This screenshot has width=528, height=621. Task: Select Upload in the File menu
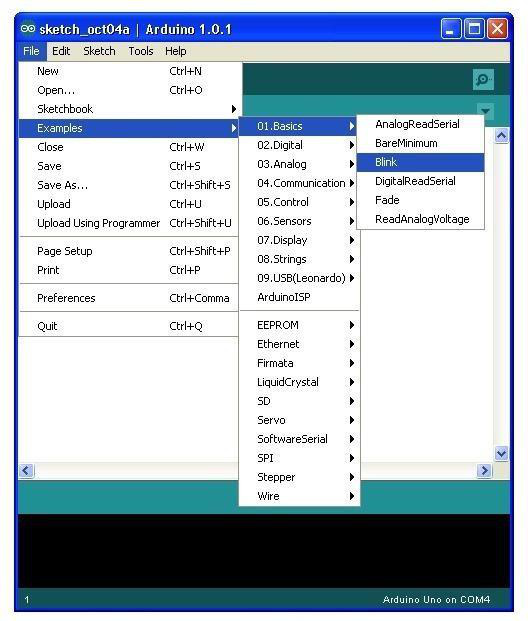tap(129, 204)
